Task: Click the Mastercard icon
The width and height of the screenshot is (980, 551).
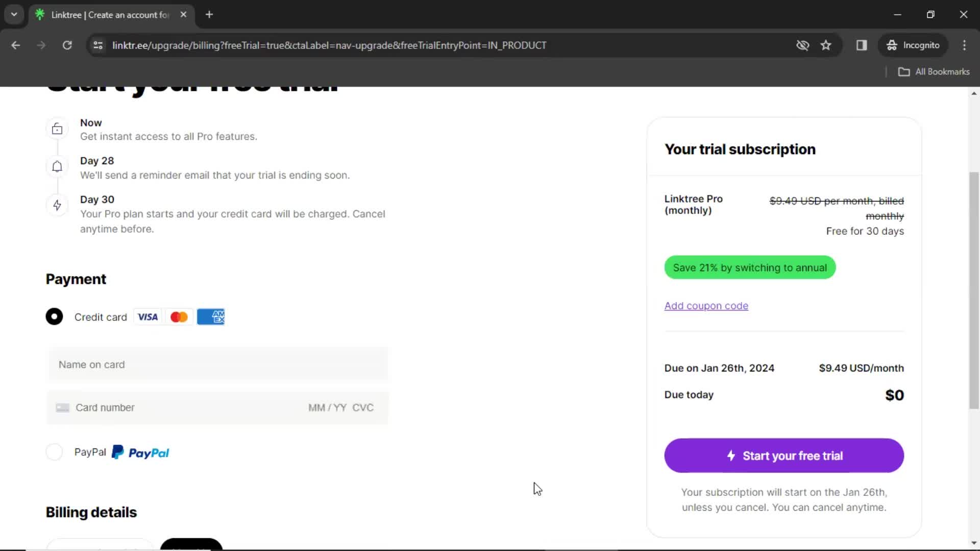Action: pyautogui.click(x=179, y=317)
